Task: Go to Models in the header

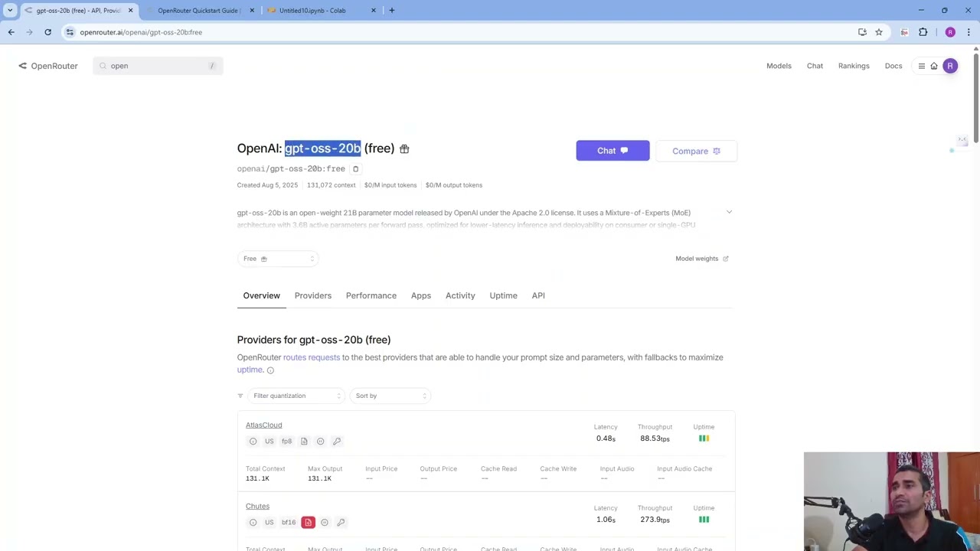Action: 779,66
